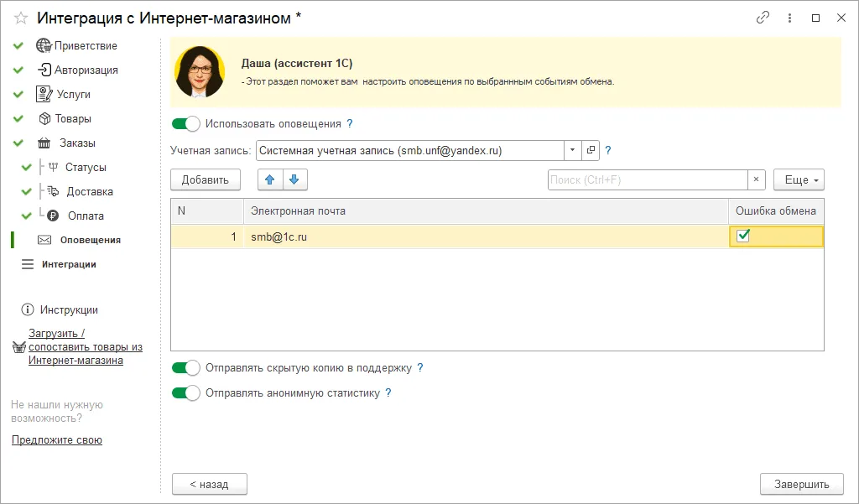Click the 'Предложите свою' link
The width and height of the screenshot is (859, 504).
[57, 440]
